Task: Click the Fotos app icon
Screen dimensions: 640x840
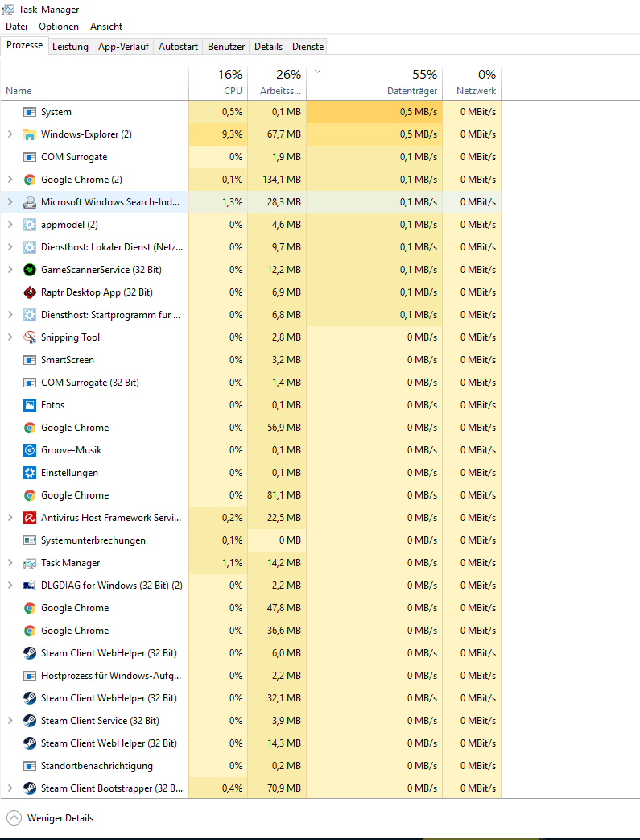Action: point(30,405)
